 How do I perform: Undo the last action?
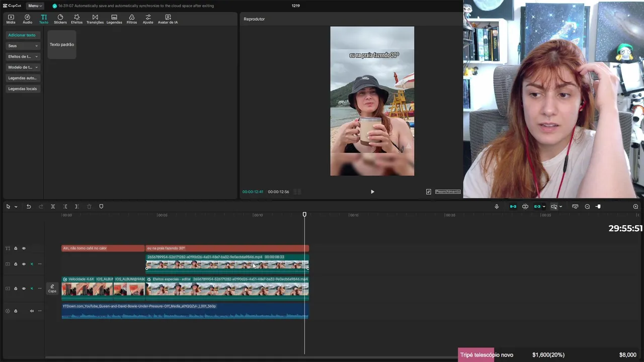coord(29,207)
